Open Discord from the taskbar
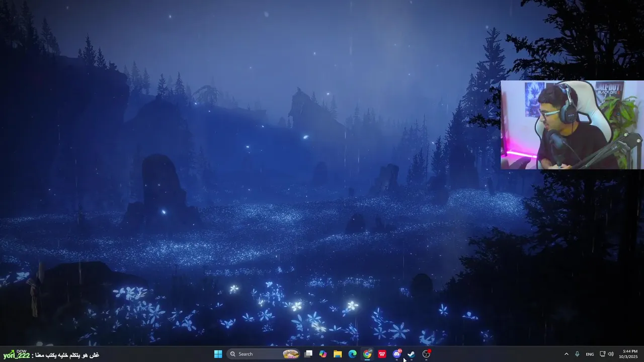 point(397,354)
